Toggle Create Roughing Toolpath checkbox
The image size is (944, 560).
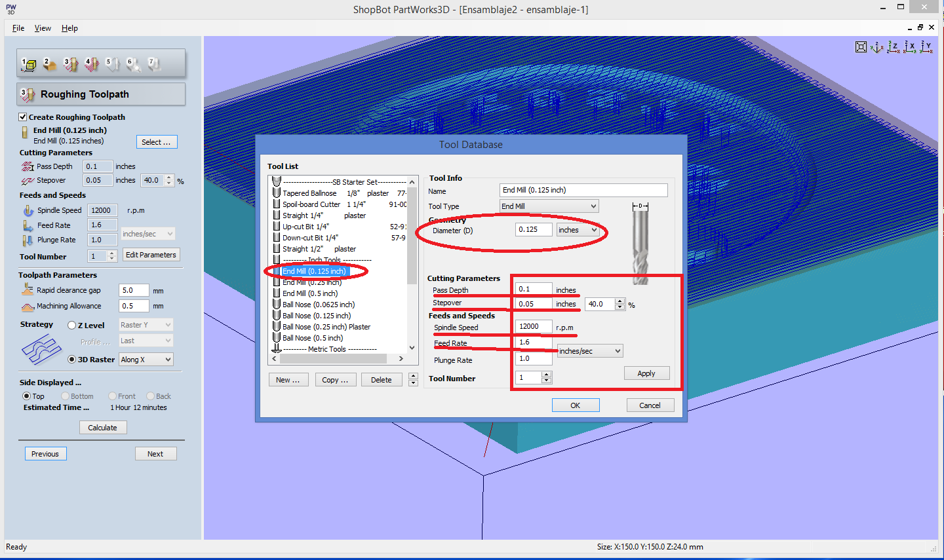(23, 117)
